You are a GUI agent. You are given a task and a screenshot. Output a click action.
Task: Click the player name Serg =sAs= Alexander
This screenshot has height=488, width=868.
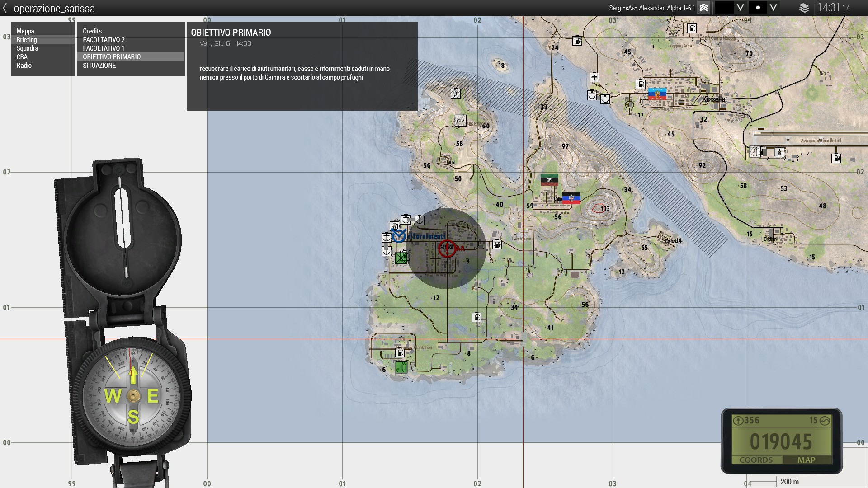(651, 8)
